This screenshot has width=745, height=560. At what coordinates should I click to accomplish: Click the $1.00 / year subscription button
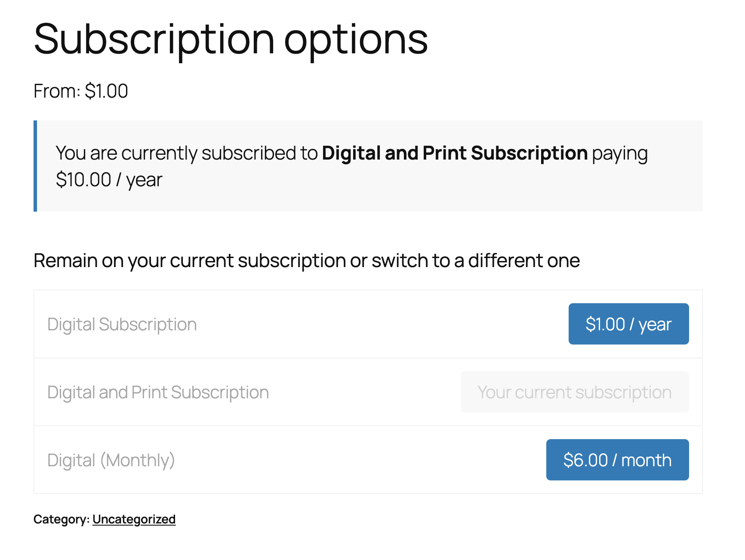(628, 324)
